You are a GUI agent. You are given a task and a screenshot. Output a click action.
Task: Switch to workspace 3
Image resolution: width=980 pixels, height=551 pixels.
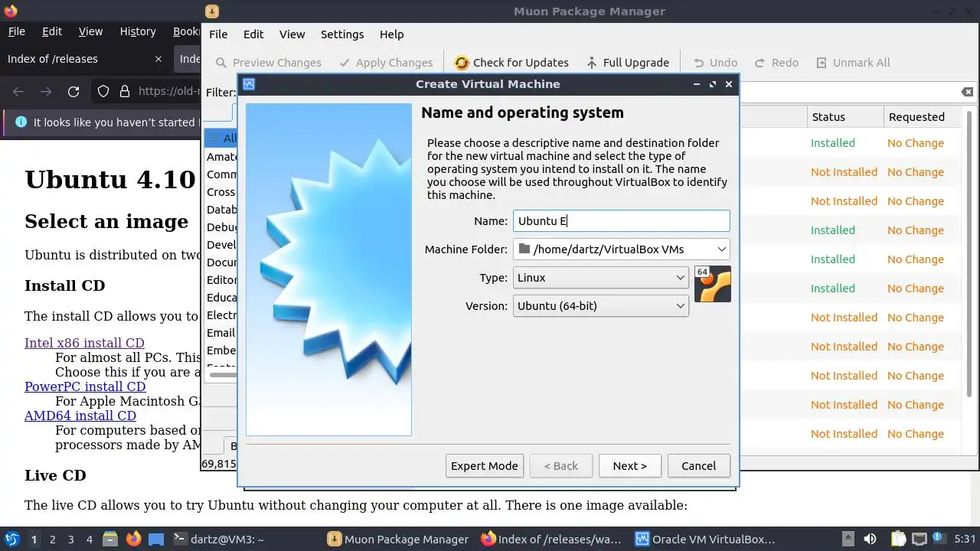(x=71, y=540)
